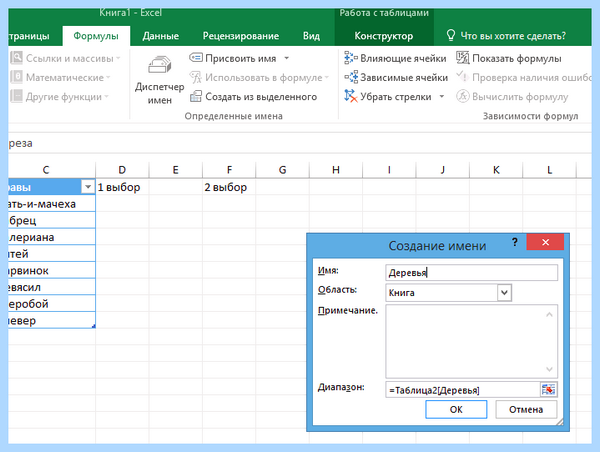Expand Математические dropdown arrow
The height and width of the screenshot is (452, 600).
(108, 77)
